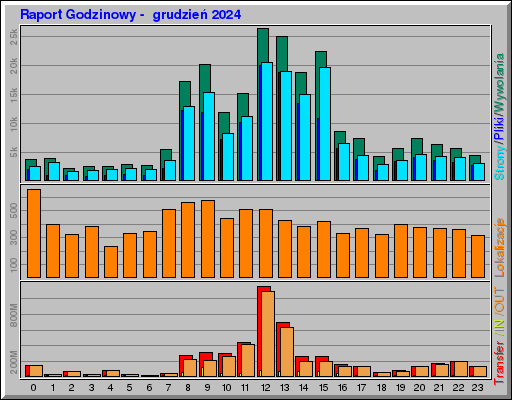Image resolution: width=512 pixels, height=400 pixels.
Task: Click the '100' axis label in the Lokalizacje chart
Action: [x=14, y=264]
